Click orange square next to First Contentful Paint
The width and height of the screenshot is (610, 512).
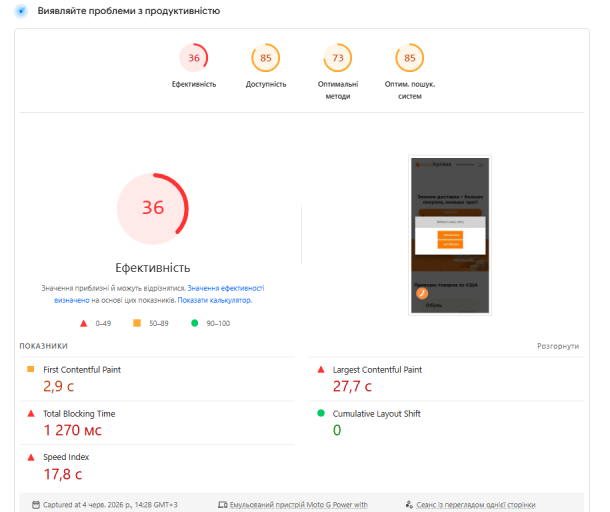[31, 369]
